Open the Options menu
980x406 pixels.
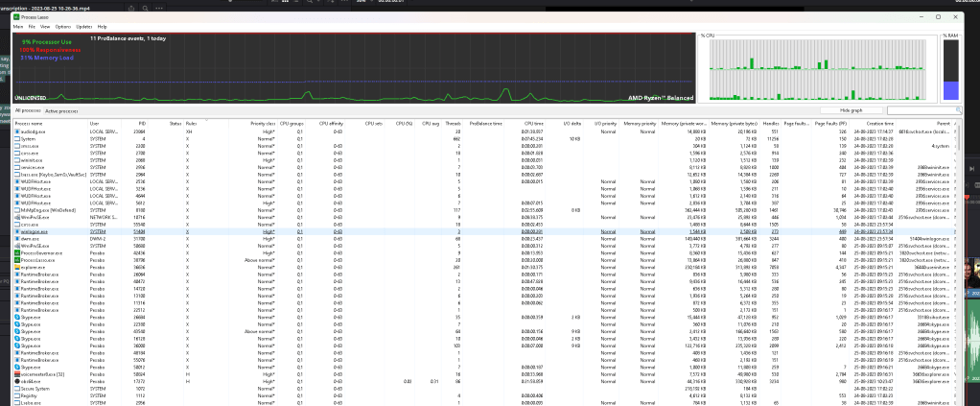(63, 27)
